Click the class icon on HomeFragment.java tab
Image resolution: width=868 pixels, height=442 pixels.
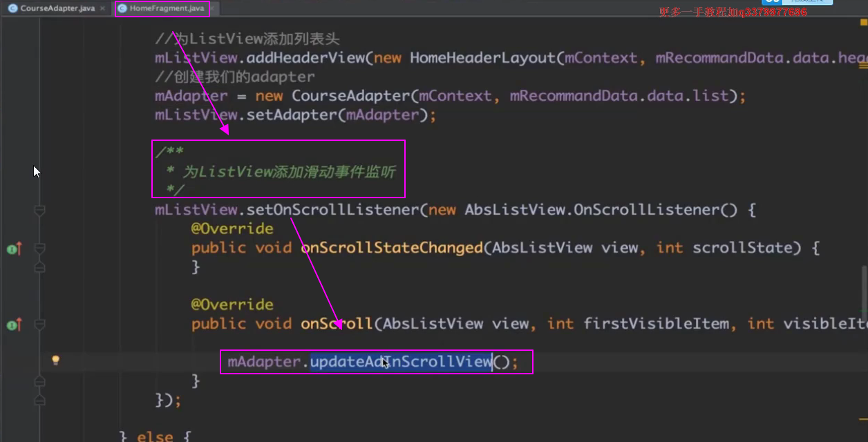(x=122, y=8)
